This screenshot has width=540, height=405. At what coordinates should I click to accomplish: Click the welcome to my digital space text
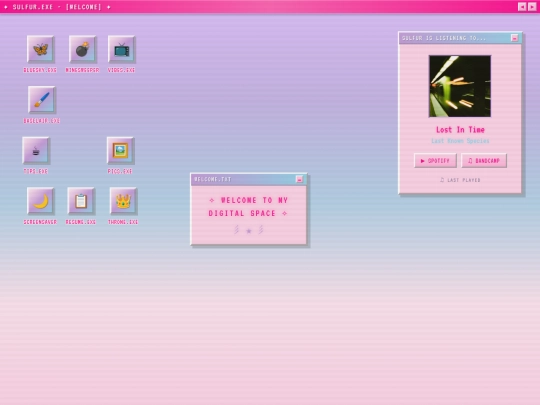248,207
